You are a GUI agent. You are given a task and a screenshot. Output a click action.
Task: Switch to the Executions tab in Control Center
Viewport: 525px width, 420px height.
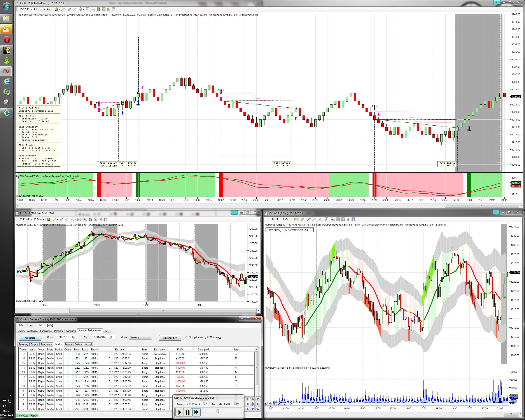point(46,331)
